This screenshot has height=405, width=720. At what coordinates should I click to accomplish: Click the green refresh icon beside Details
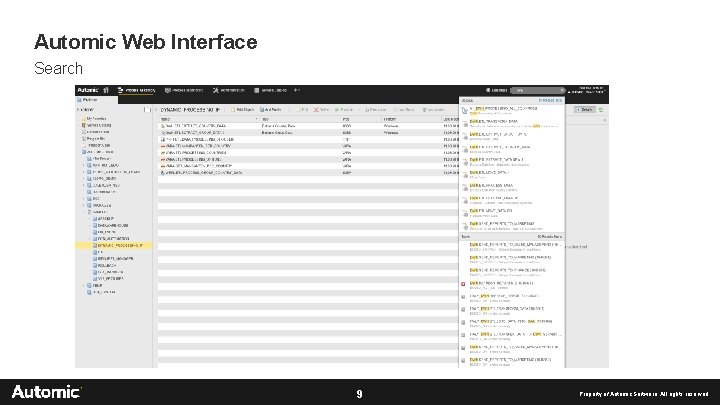pyautogui.click(x=601, y=110)
